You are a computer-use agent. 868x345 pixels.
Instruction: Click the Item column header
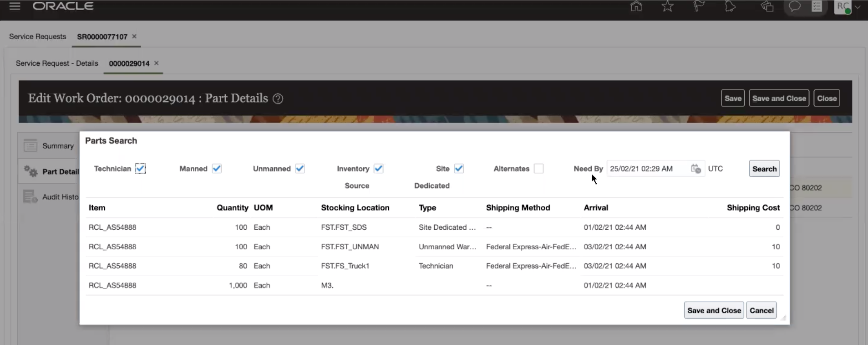(x=97, y=208)
